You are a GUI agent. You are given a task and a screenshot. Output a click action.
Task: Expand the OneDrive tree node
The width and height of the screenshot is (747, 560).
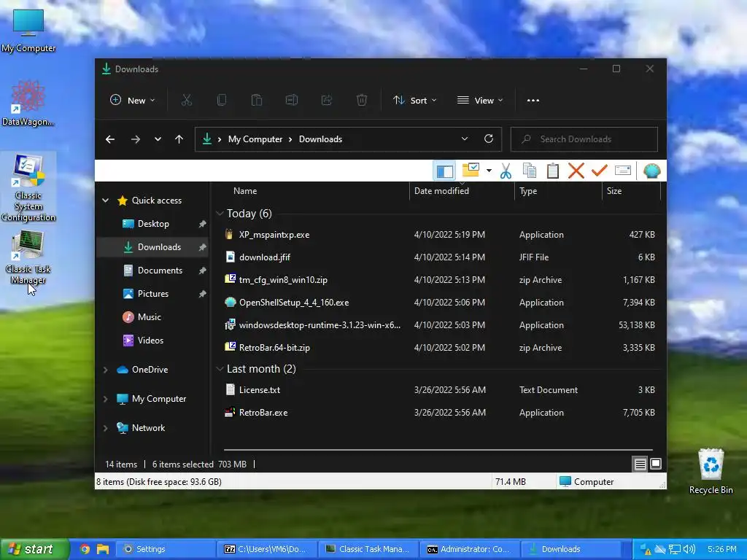(105, 370)
